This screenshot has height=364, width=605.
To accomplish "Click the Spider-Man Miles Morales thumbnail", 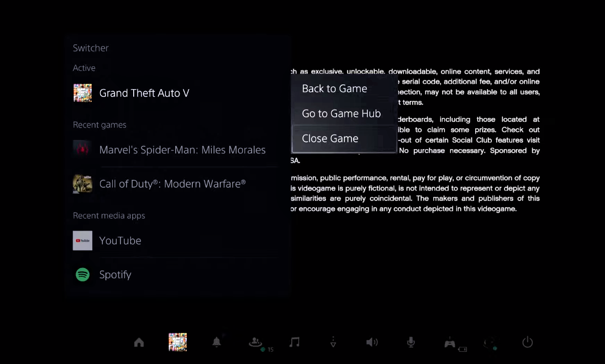I will click(x=82, y=150).
